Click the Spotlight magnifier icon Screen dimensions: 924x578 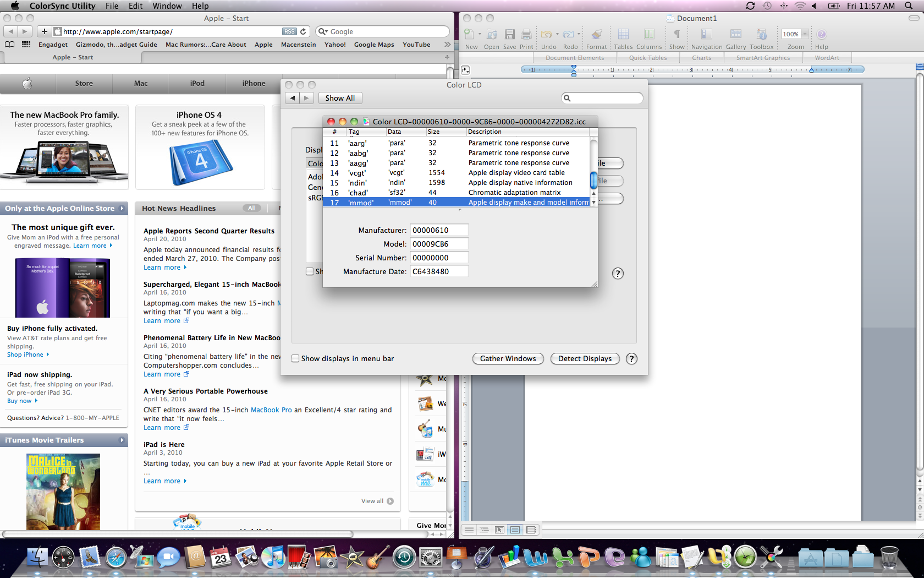pyautogui.click(x=909, y=6)
